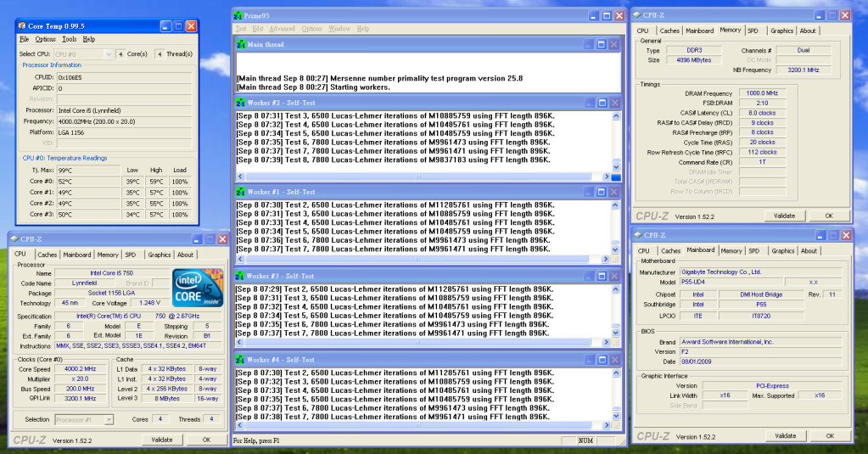Click the Prime95 title bar icon
This screenshot has width=868, height=454.
coord(238,16)
